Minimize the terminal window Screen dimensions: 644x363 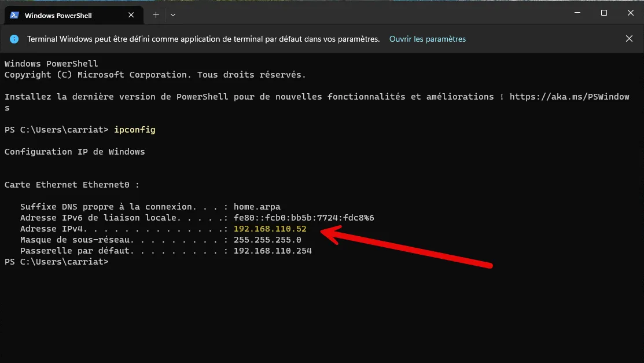[577, 13]
